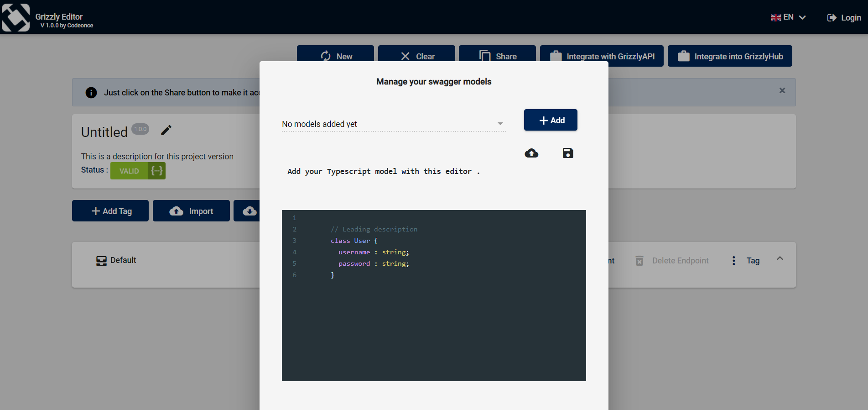The image size is (868, 410).
Task: Click the info circle icon in banner
Action: tap(91, 93)
